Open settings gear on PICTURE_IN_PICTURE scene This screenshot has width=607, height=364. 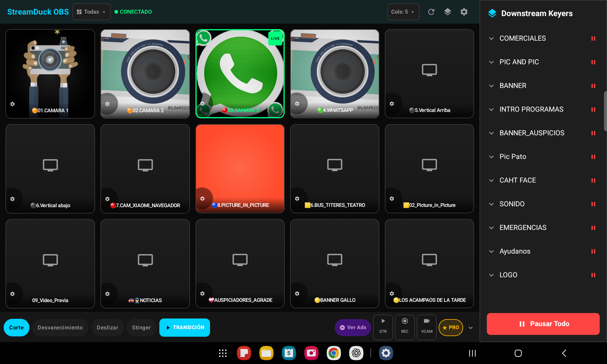pyautogui.click(x=203, y=199)
